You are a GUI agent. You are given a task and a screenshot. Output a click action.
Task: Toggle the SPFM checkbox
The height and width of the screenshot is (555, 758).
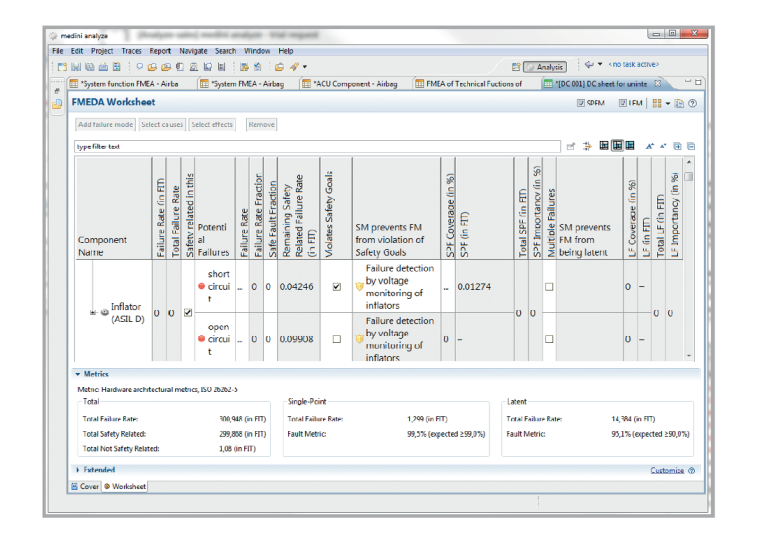pos(581,103)
